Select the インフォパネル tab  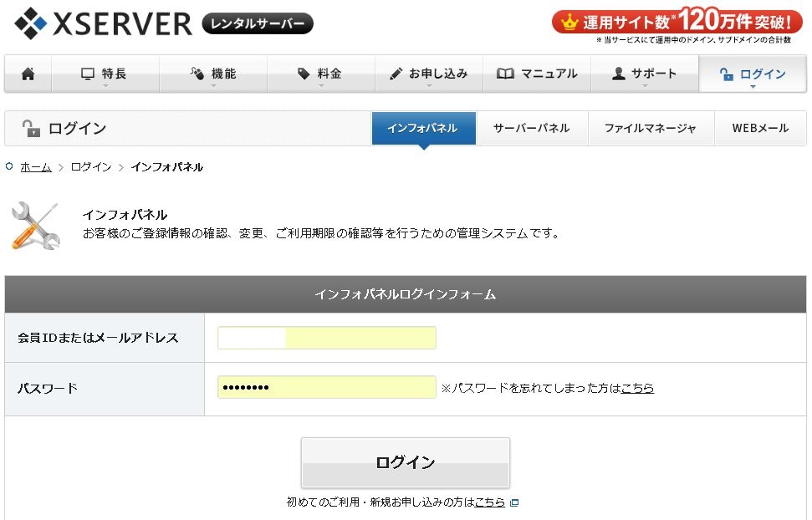[424, 128]
